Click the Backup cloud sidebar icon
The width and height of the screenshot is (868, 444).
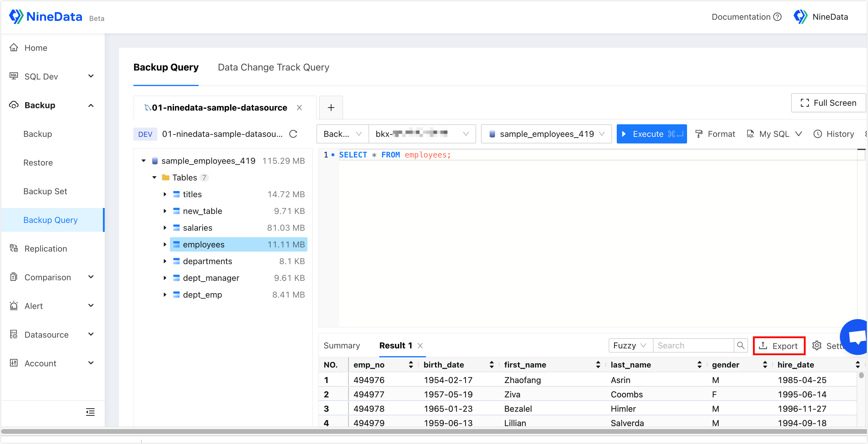14,105
